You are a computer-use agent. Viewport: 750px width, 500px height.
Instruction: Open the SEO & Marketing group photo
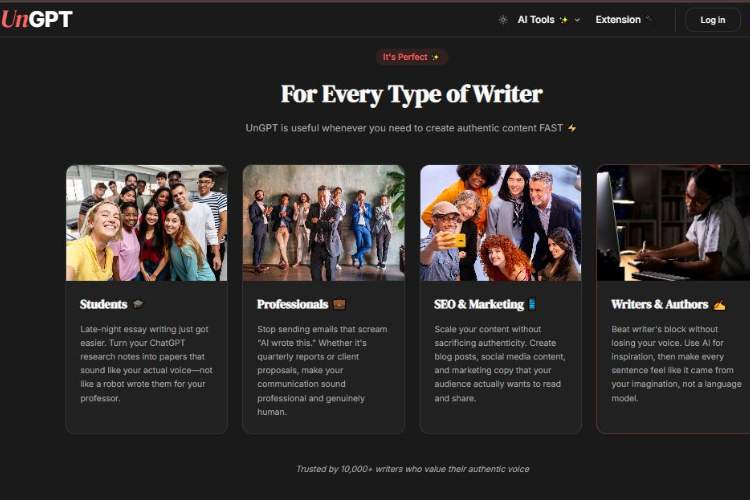coord(500,223)
